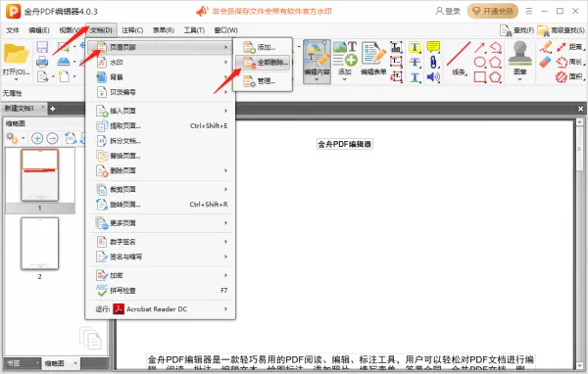Viewport: 588px width, 374px height.
Task: Add new document tab with plus
Action: pos(53,109)
